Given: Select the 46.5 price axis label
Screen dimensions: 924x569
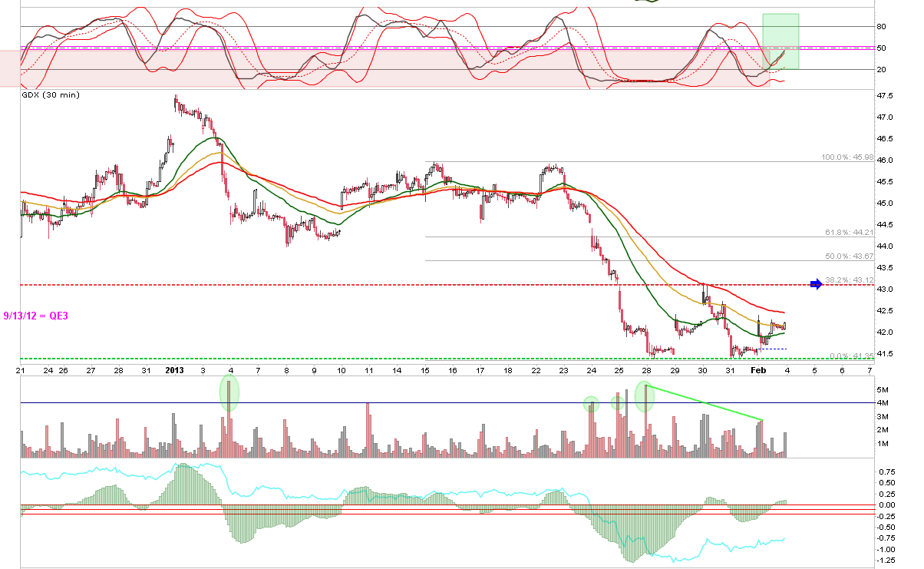Looking at the screenshot, I should 886,139.
